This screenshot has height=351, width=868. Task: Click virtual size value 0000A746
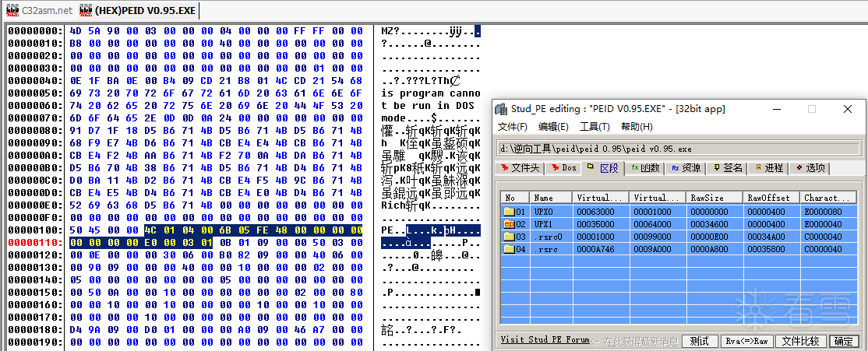pyautogui.click(x=597, y=250)
